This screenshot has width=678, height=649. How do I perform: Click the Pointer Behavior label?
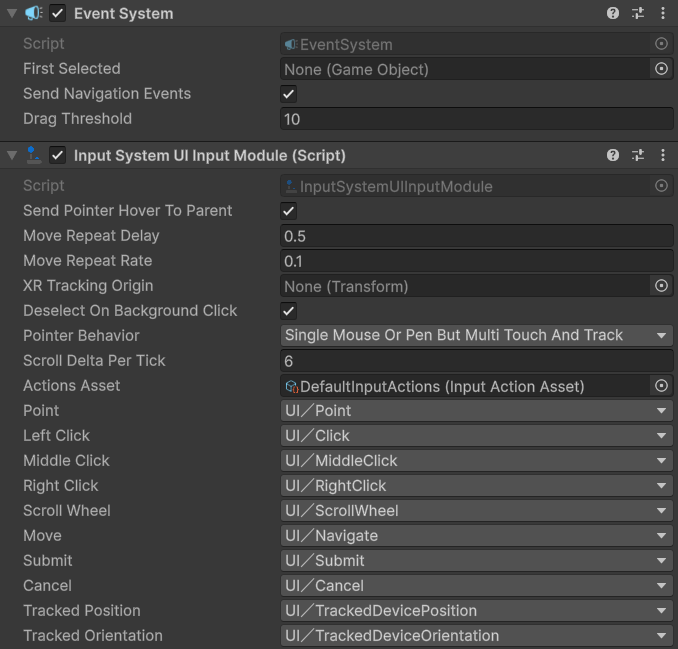81,336
